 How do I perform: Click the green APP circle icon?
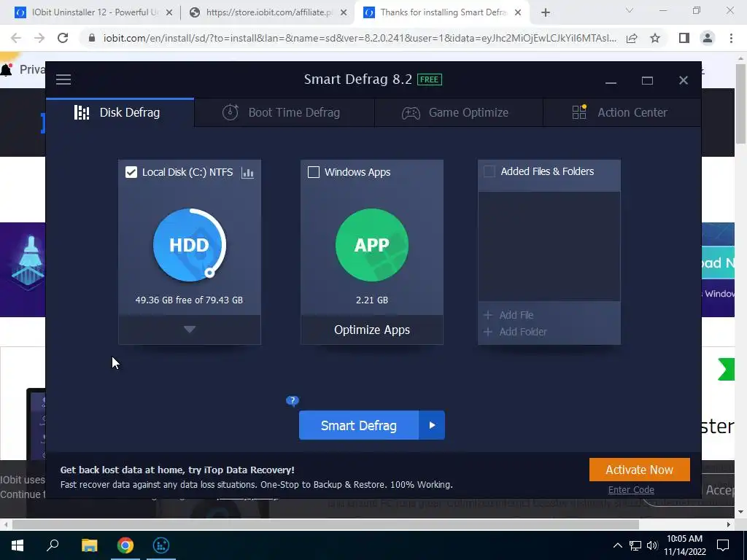coord(371,245)
